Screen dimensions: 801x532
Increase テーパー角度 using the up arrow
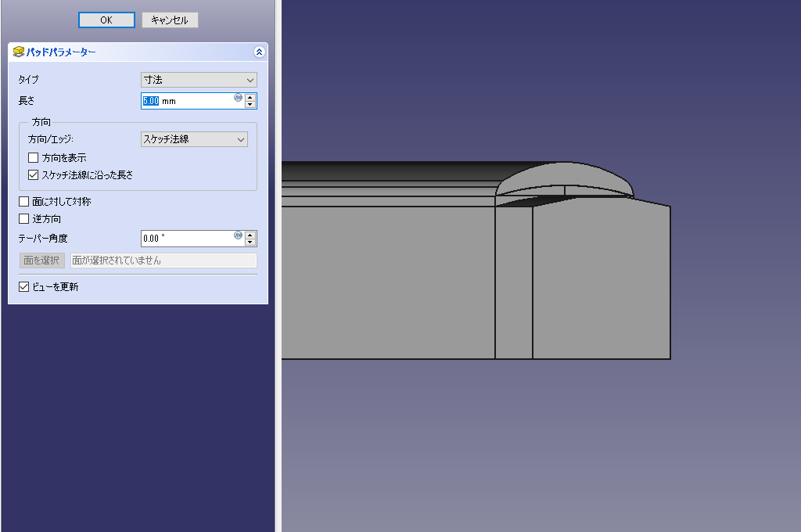click(x=250, y=235)
